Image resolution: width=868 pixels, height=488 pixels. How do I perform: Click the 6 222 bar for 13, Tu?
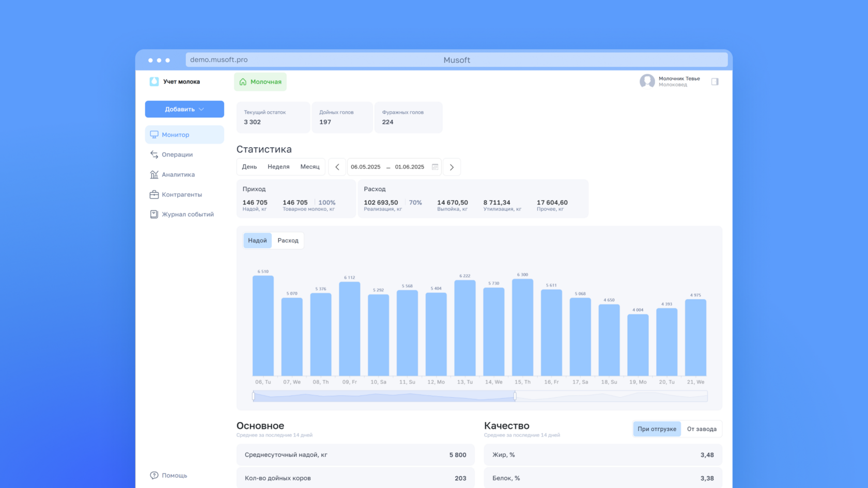(x=465, y=328)
